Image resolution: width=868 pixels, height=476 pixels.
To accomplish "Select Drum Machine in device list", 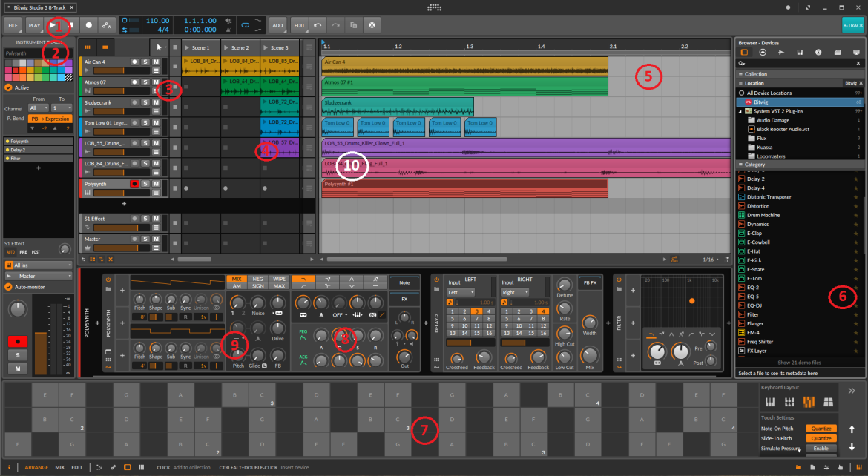I will click(763, 215).
